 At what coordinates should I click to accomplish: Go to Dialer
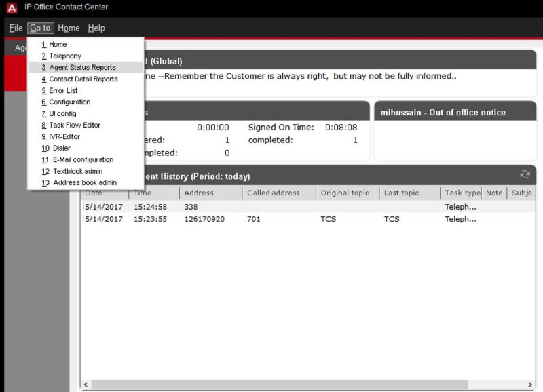click(x=86, y=148)
